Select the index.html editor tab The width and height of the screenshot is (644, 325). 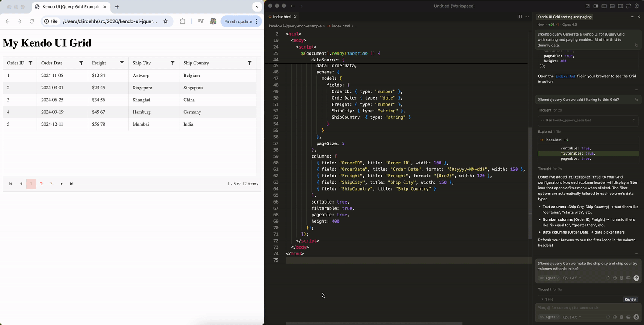282,17
